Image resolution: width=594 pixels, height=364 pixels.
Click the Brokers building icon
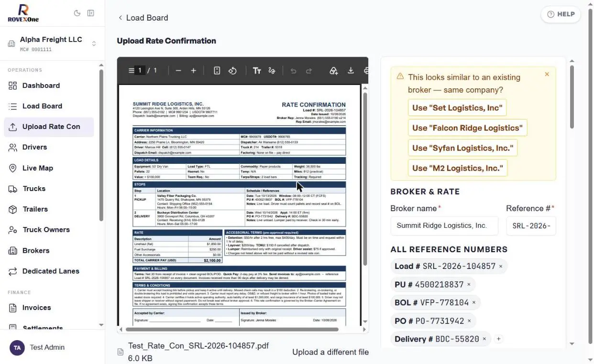[x=13, y=250]
